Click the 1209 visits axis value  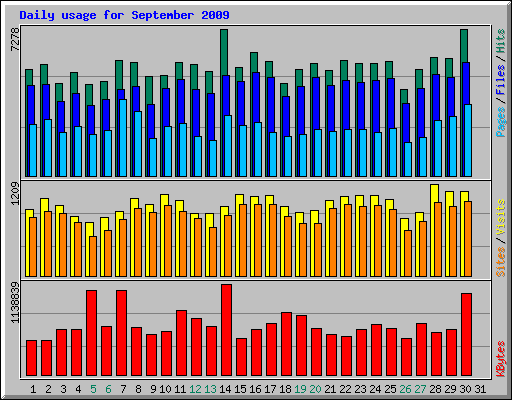coord(15,193)
